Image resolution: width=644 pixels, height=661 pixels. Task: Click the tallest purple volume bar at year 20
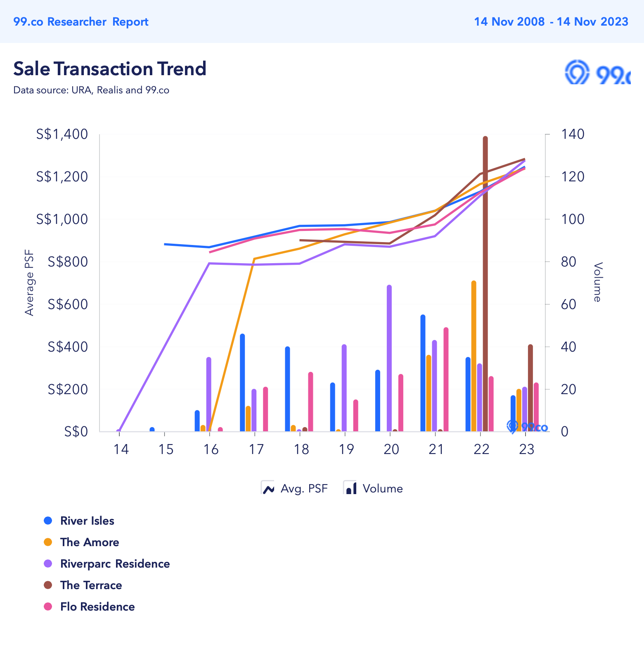tap(389, 358)
